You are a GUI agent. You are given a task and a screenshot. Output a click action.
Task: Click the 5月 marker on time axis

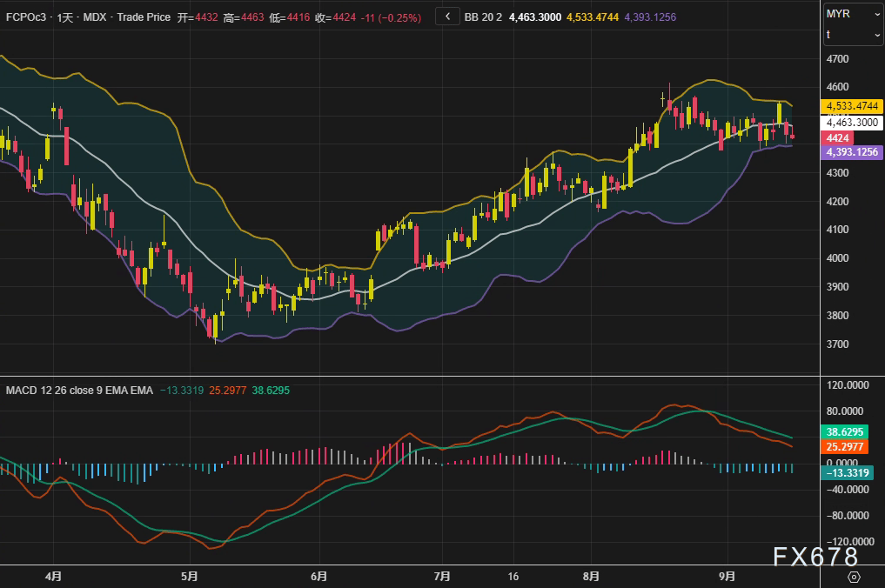pyautogui.click(x=190, y=576)
